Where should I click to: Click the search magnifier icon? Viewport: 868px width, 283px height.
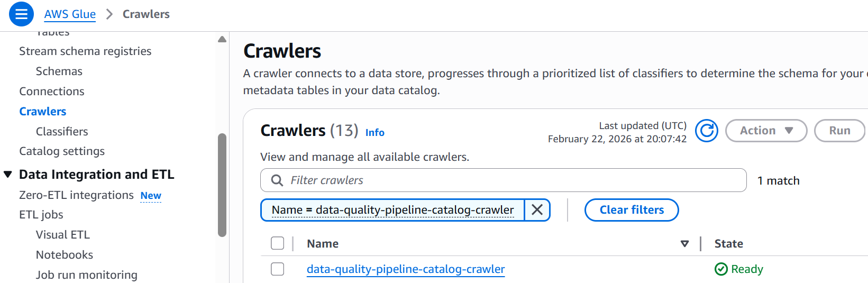click(x=277, y=180)
